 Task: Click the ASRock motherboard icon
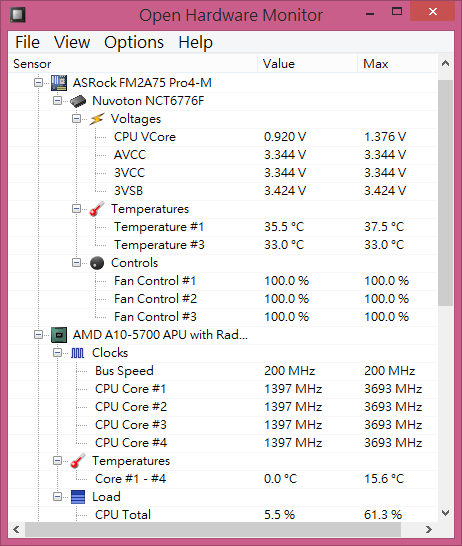click(x=59, y=83)
